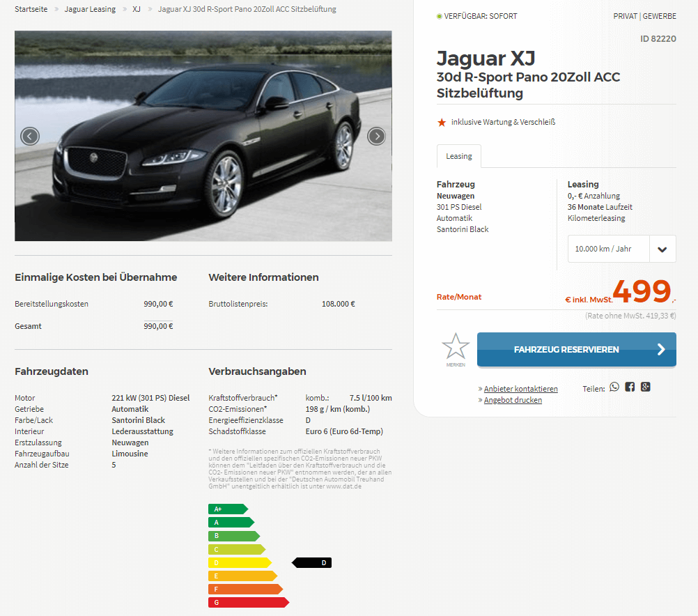Click the Angebot drucken link
The image size is (698, 616).
[x=513, y=400]
